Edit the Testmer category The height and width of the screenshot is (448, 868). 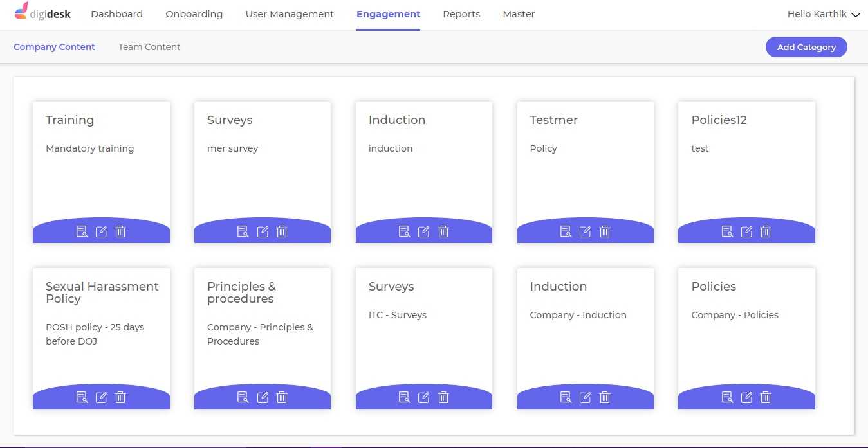(x=585, y=231)
